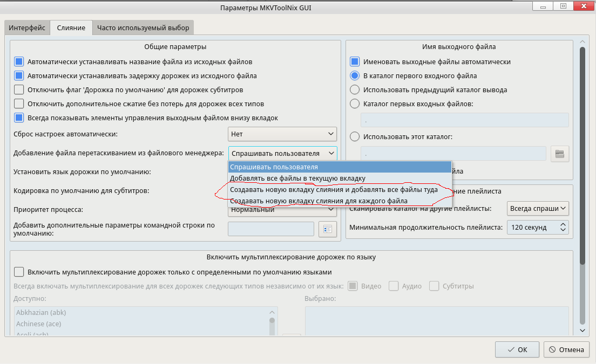596x364 pixels.
Task: Select 'Использовать этот каталог' radio
Action: pyautogui.click(x=355, y=136)
